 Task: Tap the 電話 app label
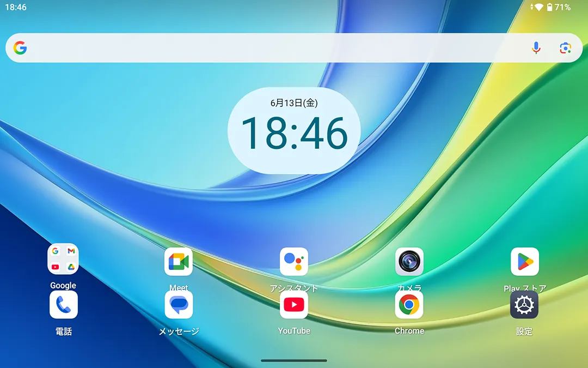pos(63,331)
